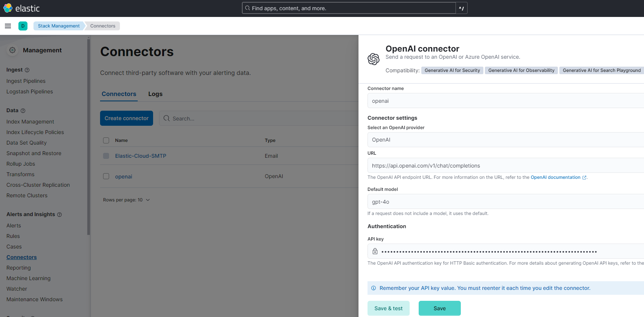The height and width of the screenshot is (317, 644).
Task: Click Alerts and Insights help icon
Action: (59, 215)
